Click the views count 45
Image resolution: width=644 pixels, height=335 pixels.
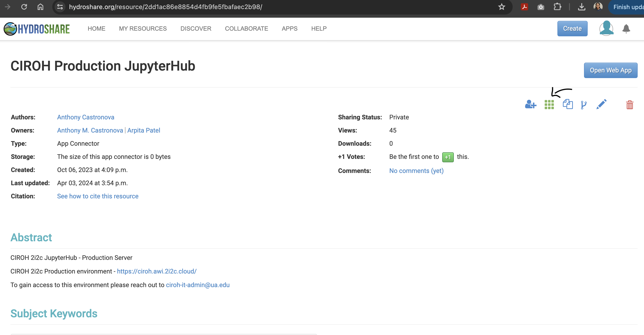click(393, 130)
